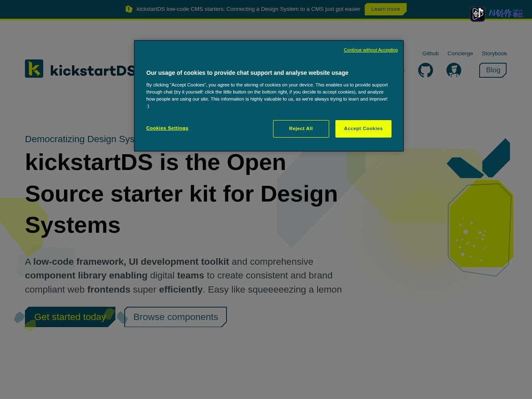Viewport: 532px width, 399px height.
Task: Click the kickstartDS low-code CMS starters announcement text
Action: 248,9
